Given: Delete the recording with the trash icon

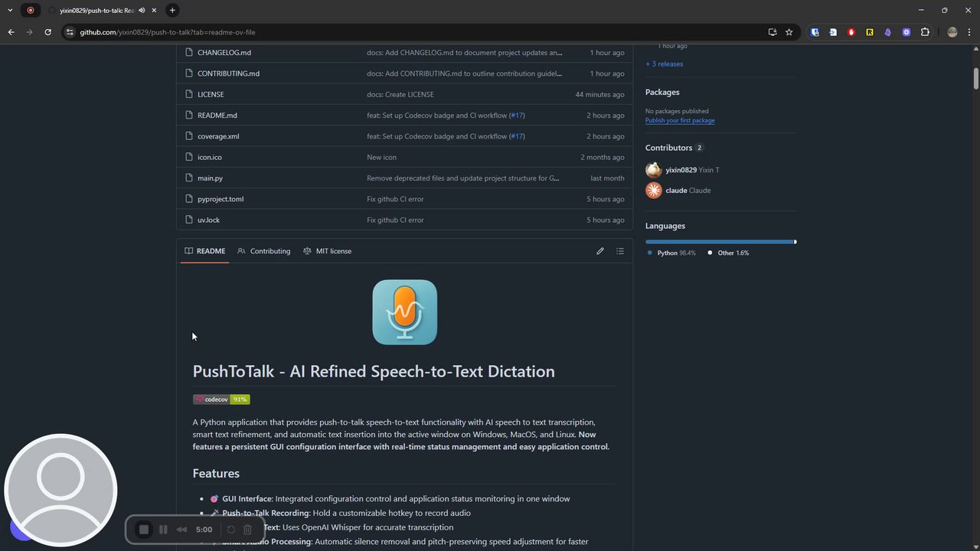Looking at the screenshot, I should (x=247, y=530).
